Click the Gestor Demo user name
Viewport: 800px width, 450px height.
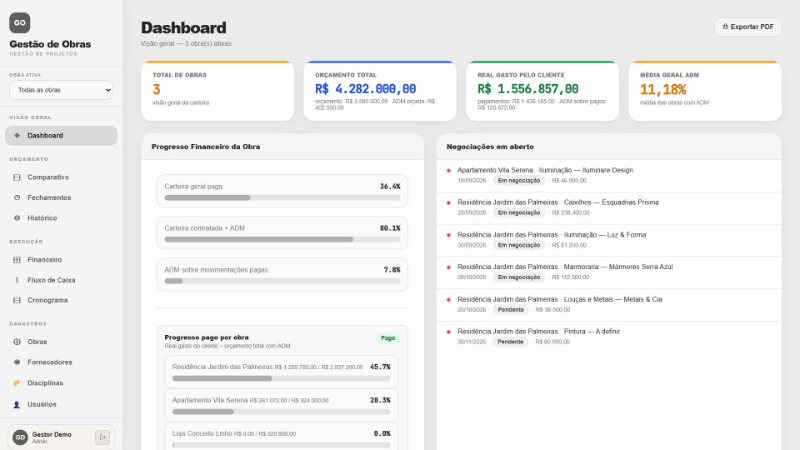click(x=52, y=435)
